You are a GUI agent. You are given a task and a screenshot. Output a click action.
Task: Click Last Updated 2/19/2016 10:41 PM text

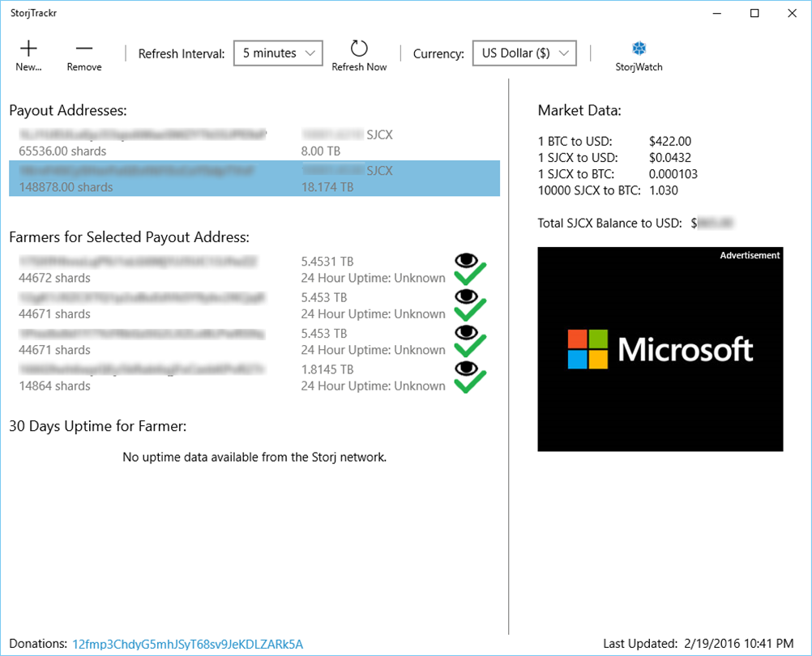coord(698,644)
